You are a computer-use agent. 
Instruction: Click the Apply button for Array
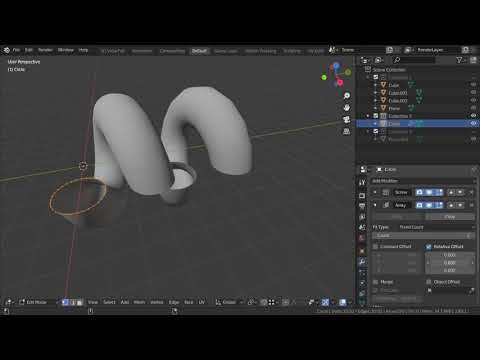click(x=397, y=217)
